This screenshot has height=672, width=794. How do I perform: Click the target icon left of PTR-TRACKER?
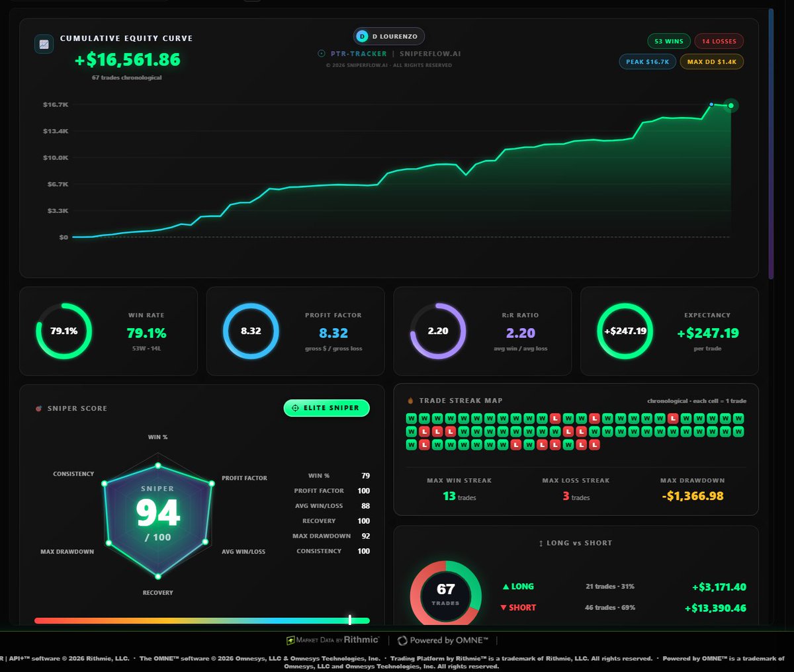pyautogui.click(x=322, y=54)
